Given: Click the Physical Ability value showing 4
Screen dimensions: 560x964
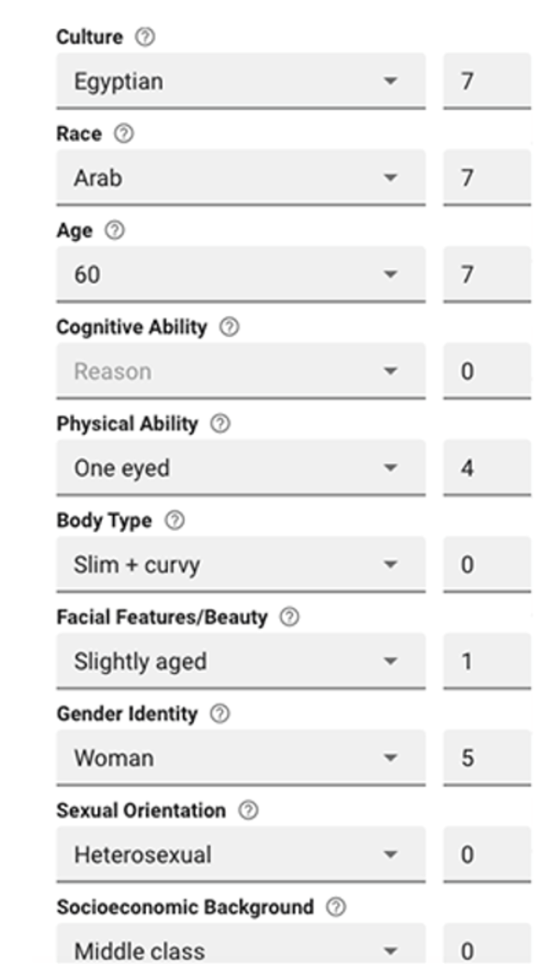Looking at the screenshot, I should pyautogui.click(x=483, y=468).
